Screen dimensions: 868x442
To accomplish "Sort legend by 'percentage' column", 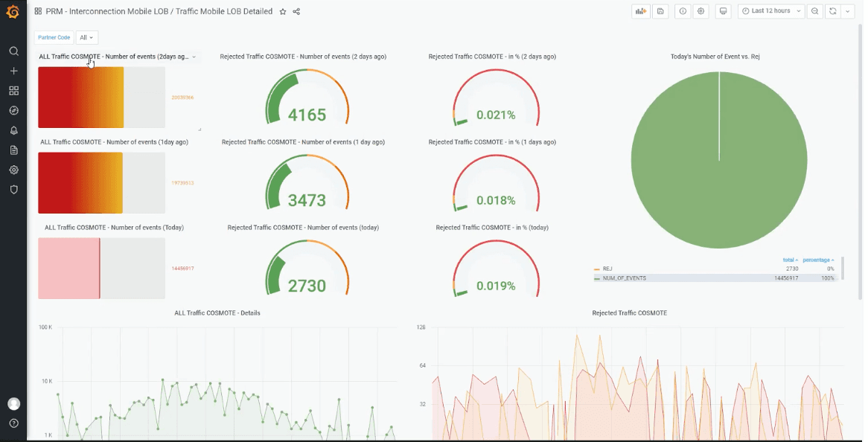I will coord(817,259).
